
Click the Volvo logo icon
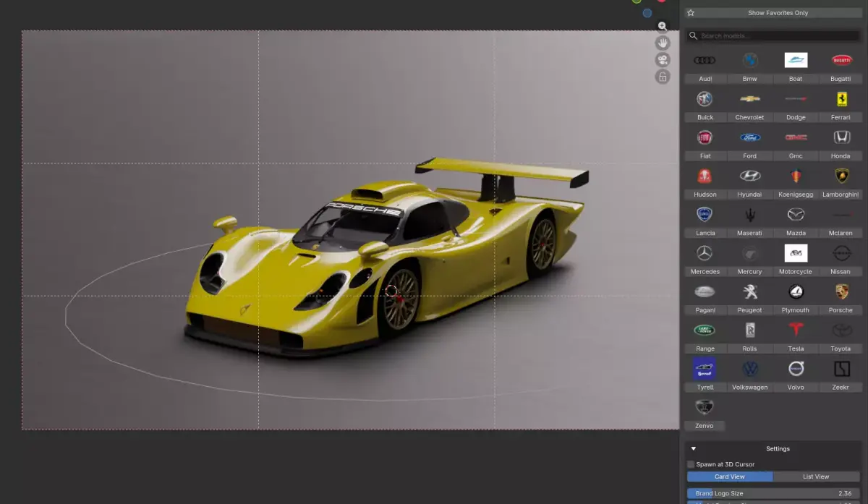click(796, 368)
